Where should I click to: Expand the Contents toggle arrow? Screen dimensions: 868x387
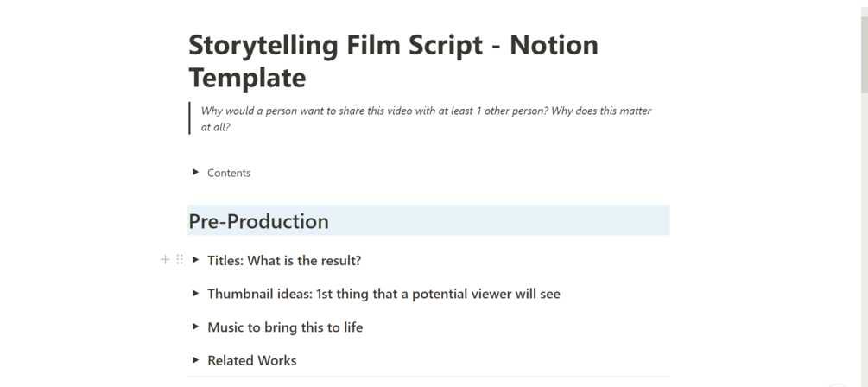point(196,173)
